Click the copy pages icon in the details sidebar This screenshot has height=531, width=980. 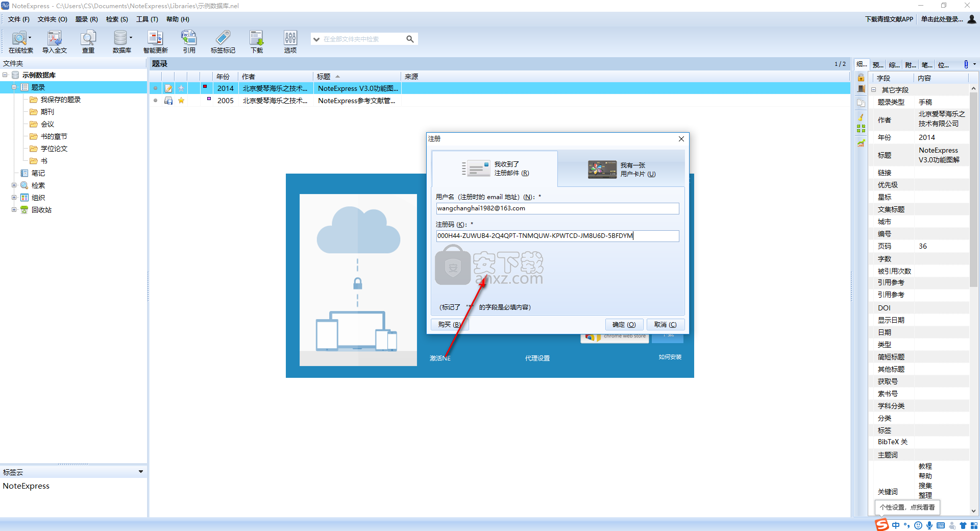tap(861, 103)
